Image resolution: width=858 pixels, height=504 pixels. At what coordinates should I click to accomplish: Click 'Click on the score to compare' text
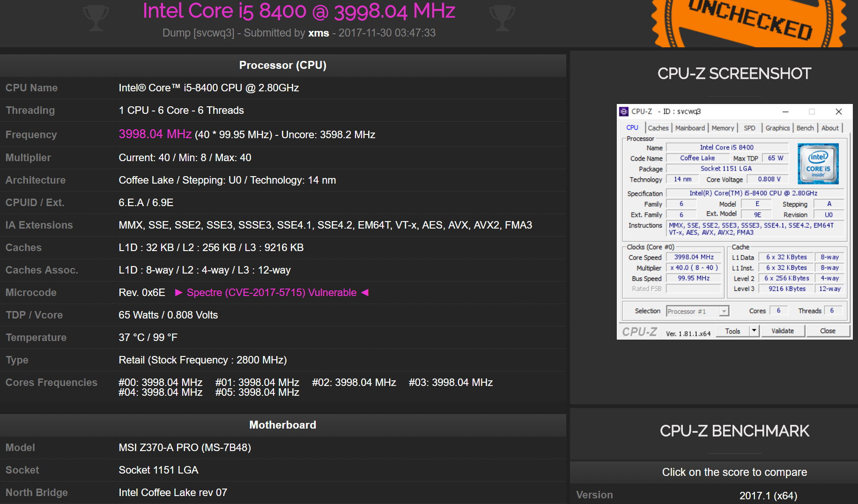click(734, 472)
